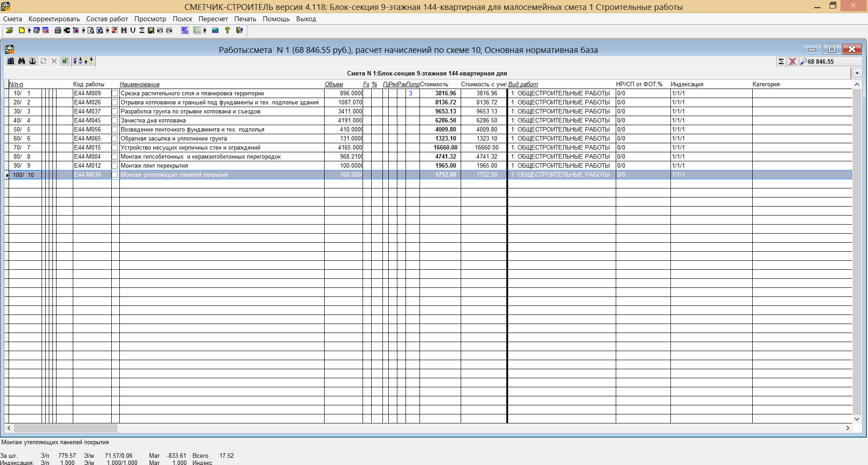Click the blue calculator keyboard icon

point(215,30)
